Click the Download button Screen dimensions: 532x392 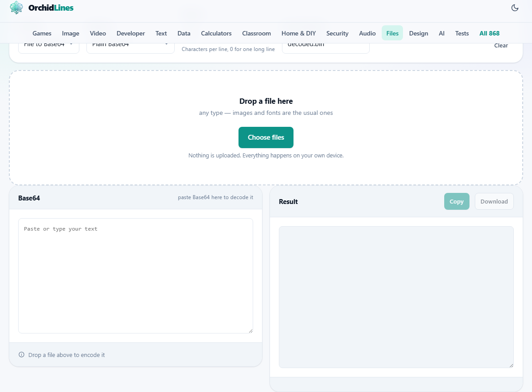point(494,201)
